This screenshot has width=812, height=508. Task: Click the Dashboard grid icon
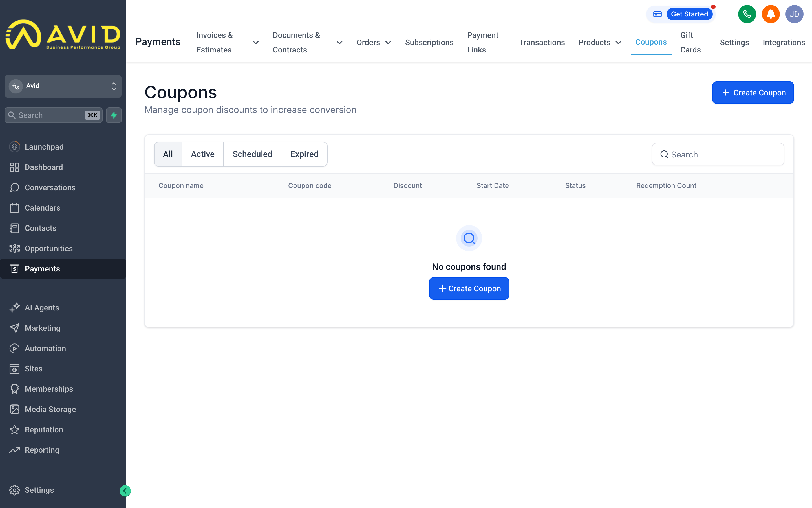(x=14, y=167)
